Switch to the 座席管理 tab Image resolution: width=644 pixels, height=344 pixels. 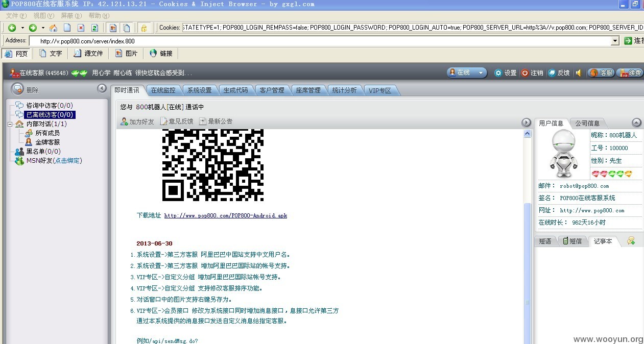(x=308, y=90)
